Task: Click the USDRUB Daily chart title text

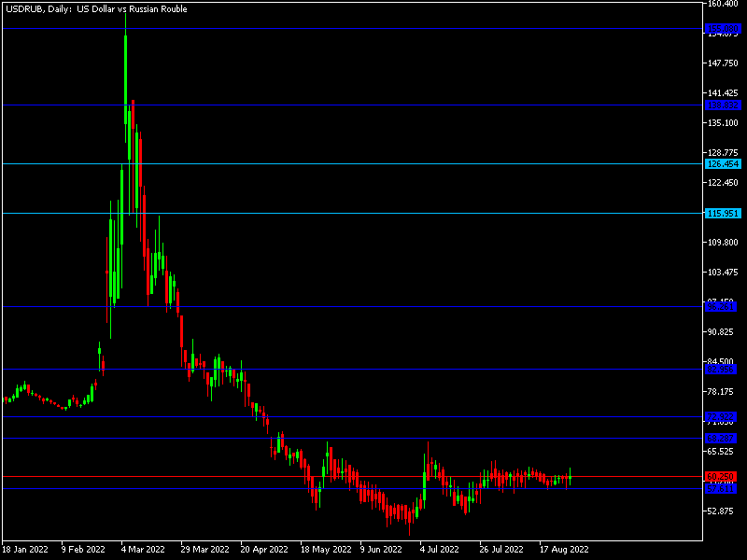Action: pos(97,9)
